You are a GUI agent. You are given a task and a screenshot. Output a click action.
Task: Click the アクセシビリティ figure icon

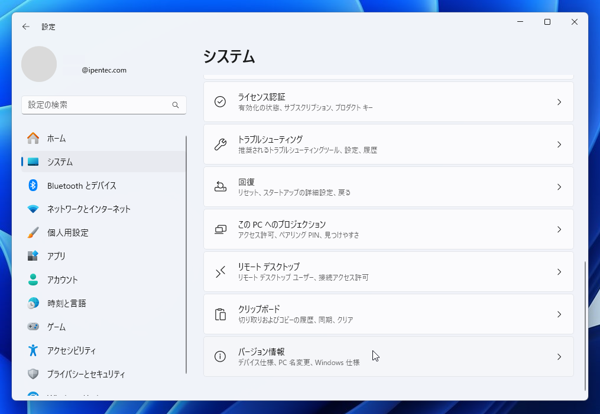pos(33,350)
